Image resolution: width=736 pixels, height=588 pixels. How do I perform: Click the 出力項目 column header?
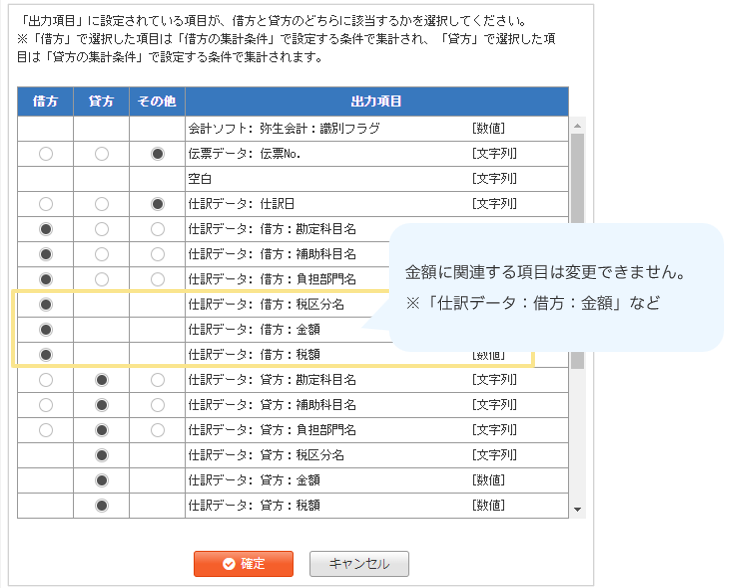pos(376,102)
